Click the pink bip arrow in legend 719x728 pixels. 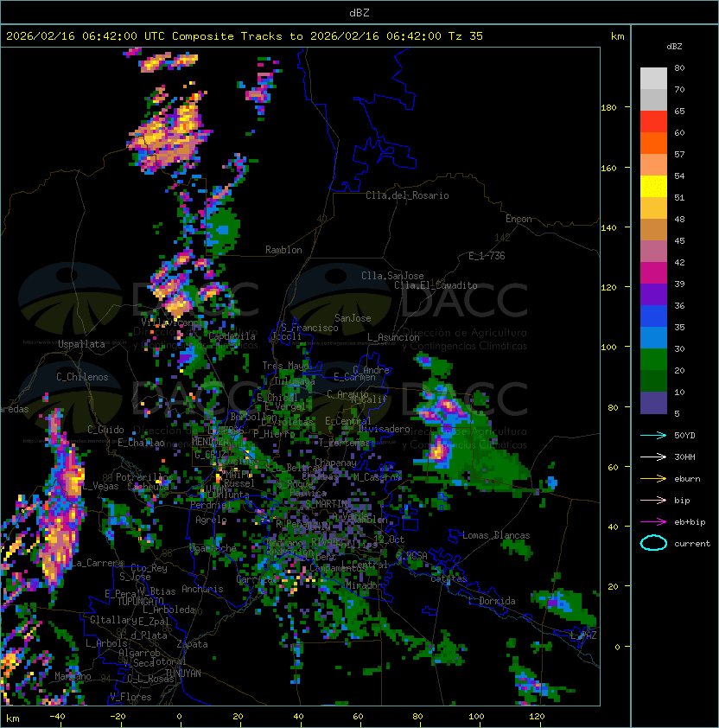[653, 501]
